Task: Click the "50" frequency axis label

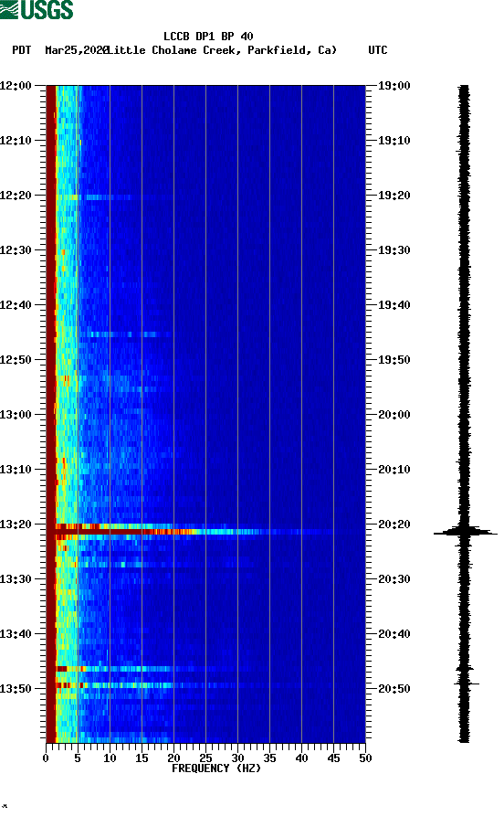Action: [365, 758]
